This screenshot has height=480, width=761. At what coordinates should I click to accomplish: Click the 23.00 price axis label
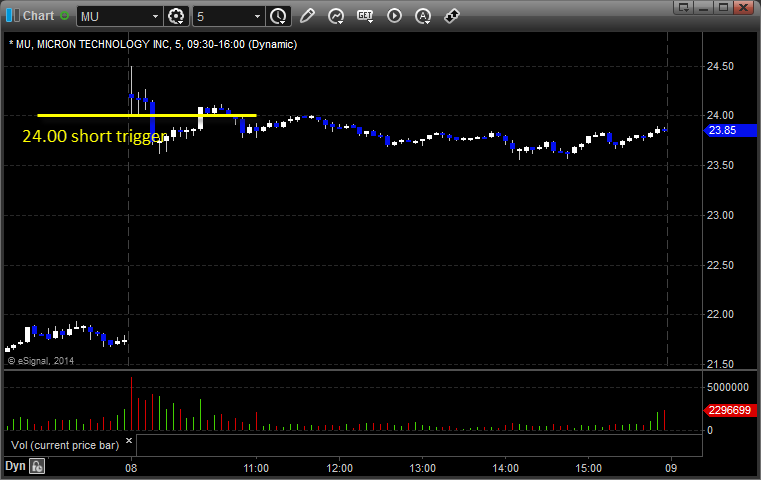pos(720,215)
